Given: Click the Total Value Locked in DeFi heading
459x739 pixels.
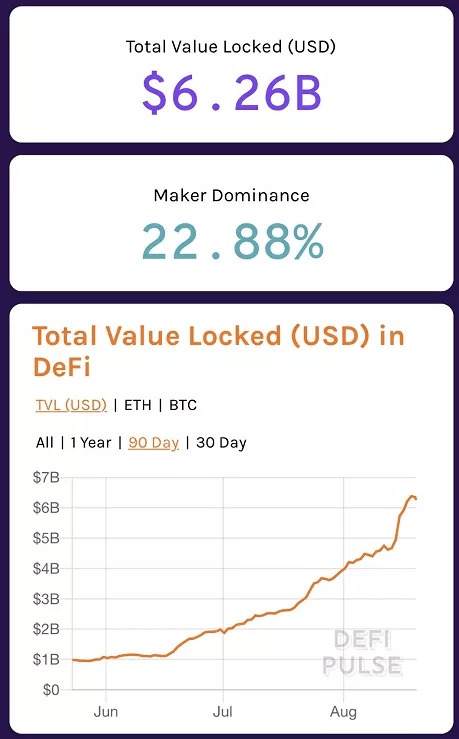Looking at the screenshot, I should [218, 351].
